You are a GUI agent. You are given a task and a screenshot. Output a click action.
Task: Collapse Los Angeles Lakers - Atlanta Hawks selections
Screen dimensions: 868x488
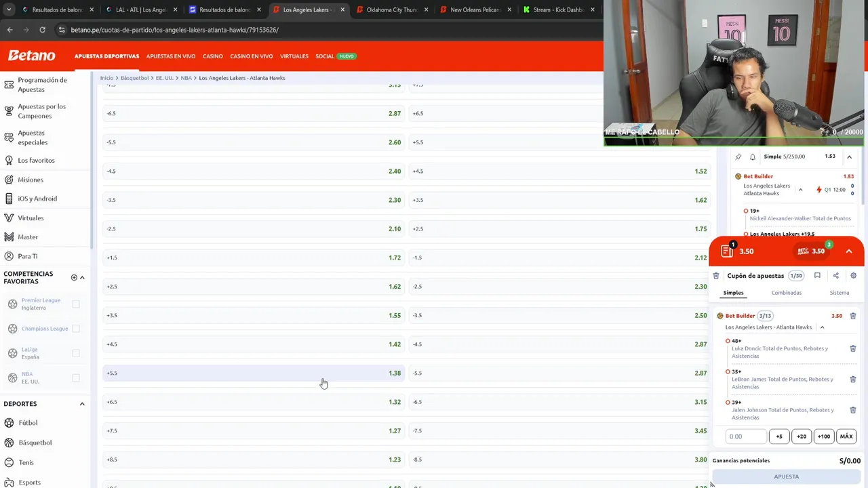(x=822, y=327)
